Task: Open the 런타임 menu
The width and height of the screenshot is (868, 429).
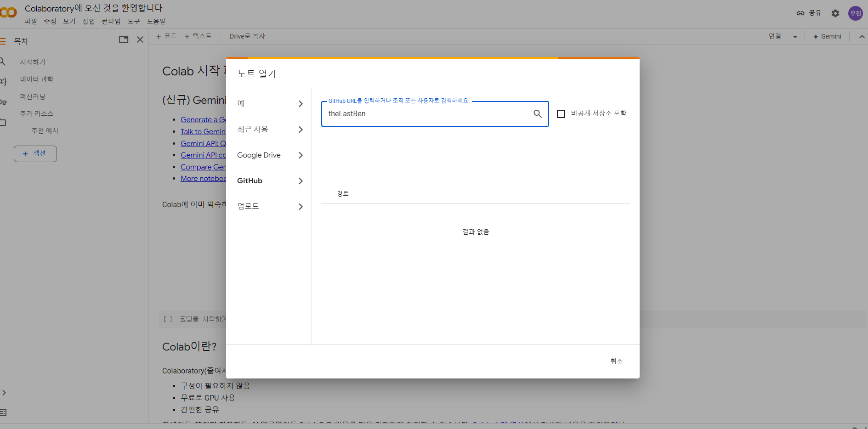Action: (111, 22)
